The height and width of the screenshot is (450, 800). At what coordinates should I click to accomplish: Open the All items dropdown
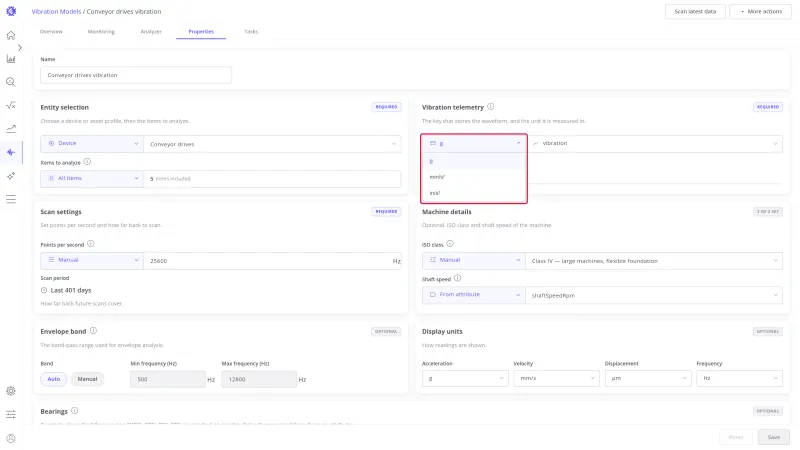coord(92,179)
